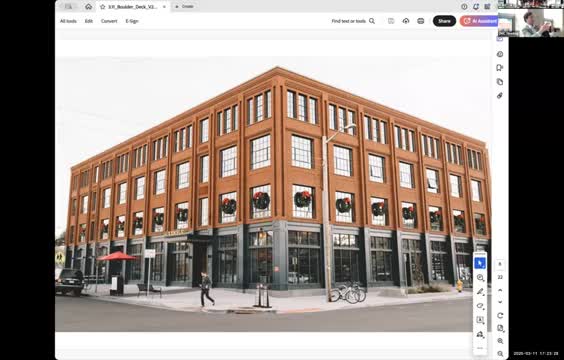Select the freehand draw loop tool

pos(480,306)
